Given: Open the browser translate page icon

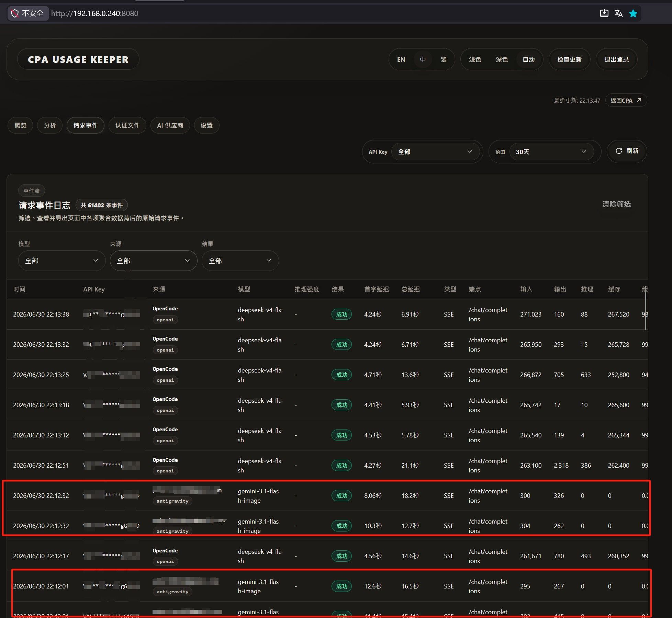Looking at the screenshot, I should point(618,13).
